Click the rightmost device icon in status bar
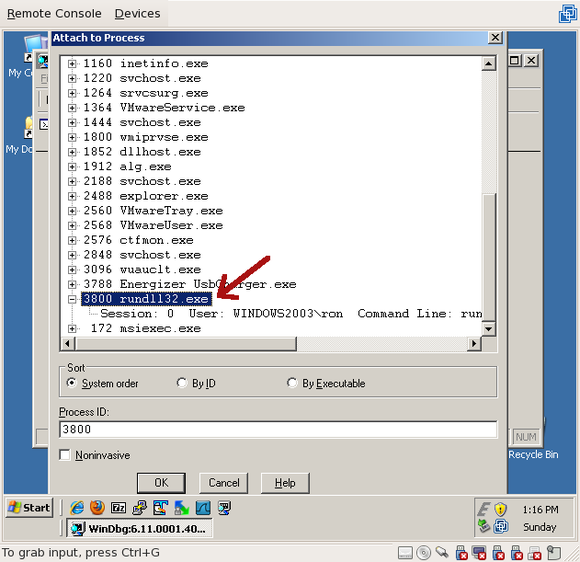 point(554,553)
